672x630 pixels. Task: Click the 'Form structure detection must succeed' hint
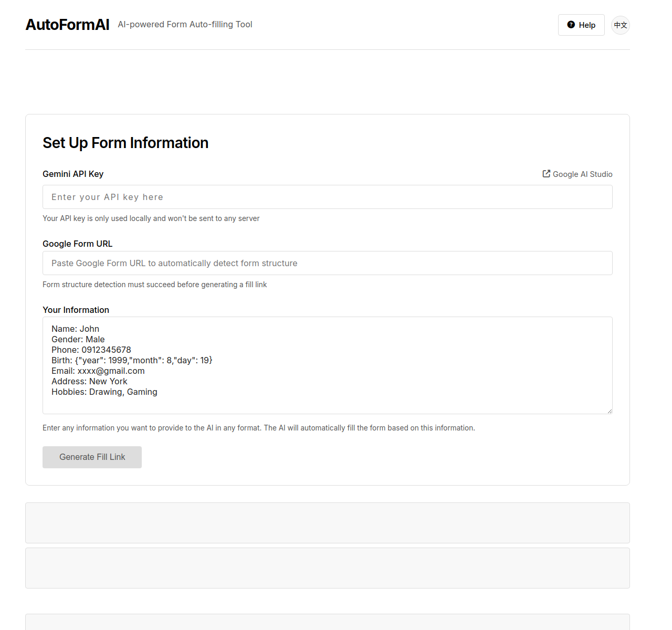point(155,285)
